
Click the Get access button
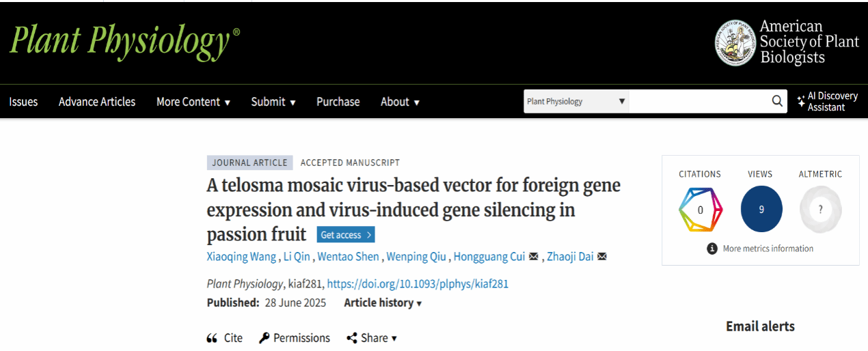coord(346,235)
